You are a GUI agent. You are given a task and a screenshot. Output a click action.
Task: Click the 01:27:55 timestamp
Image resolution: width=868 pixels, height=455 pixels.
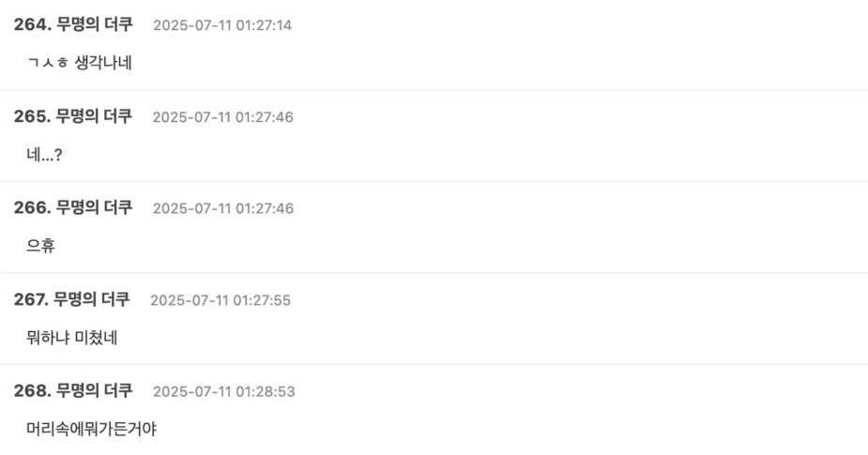(x=221, y=300)
